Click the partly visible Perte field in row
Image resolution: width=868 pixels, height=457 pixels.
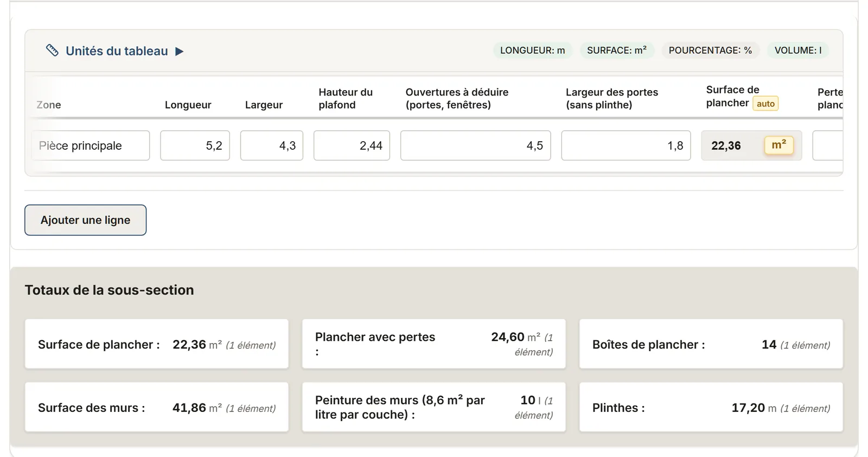coord(828,145)
